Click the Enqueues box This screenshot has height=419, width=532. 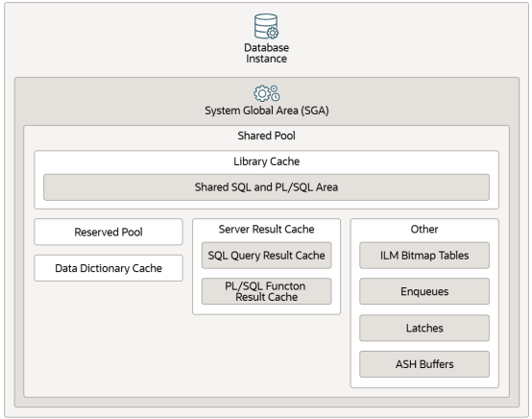[424, 291]
